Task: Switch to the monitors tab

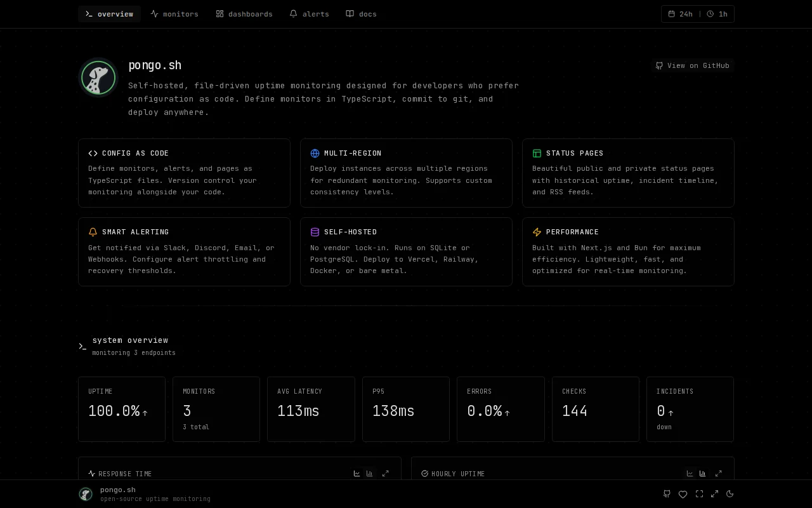Action: tap(174, 14)
